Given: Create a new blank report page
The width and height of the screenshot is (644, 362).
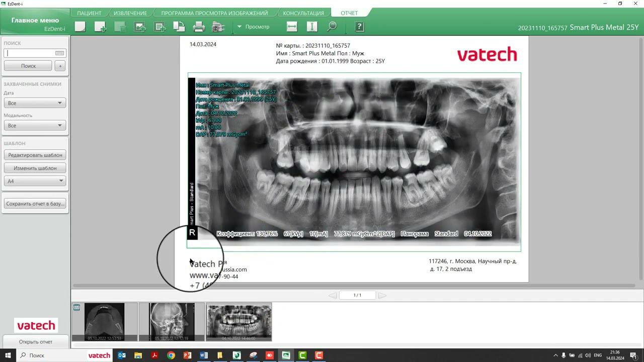Looking at the screenshot, I should (80, 27).
